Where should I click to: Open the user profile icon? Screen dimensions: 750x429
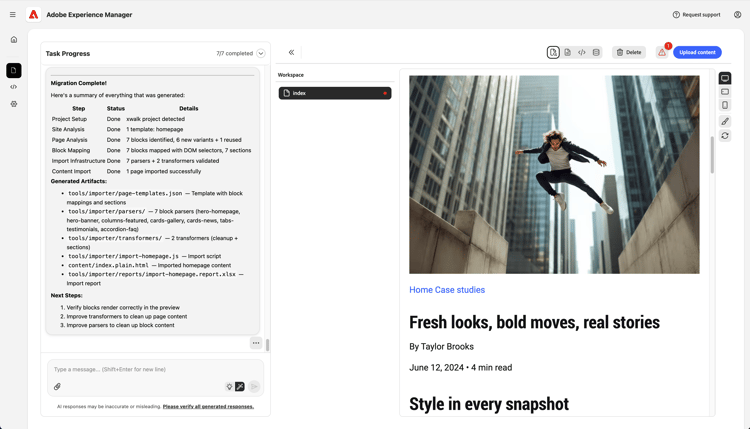coord(737,15)
